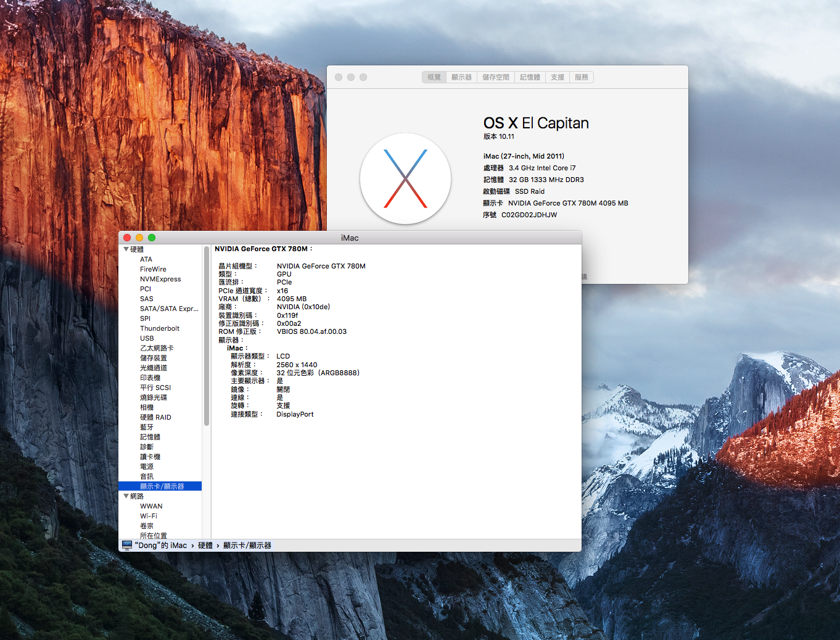Click the VRAM value 4095 MB

[x=292, y=299]
